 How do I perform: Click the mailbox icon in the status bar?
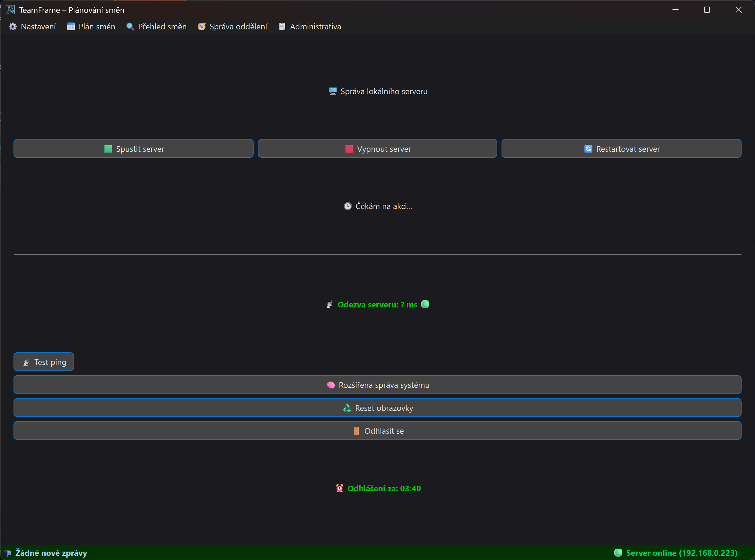7,553
